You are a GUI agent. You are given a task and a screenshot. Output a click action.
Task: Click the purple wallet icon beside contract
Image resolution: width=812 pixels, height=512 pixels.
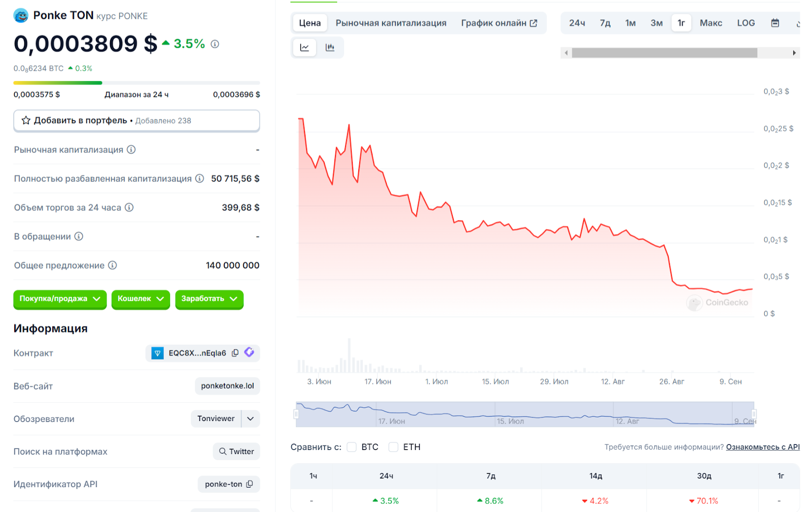tap(249, 353)
